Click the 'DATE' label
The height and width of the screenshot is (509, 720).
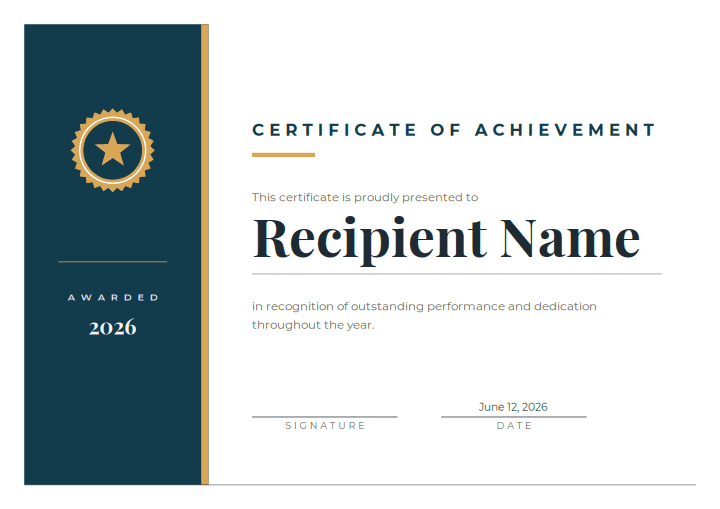pyautogui.click(x=514, y=426)
